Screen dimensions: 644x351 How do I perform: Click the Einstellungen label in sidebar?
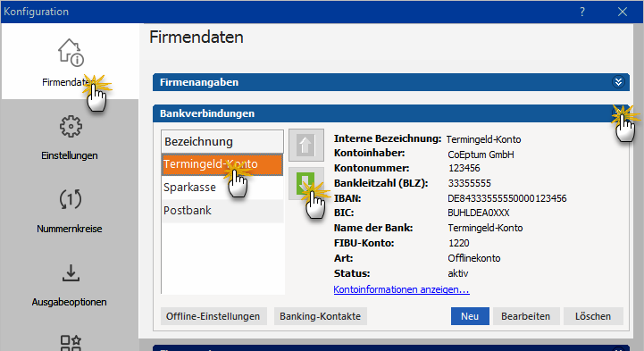70,155
